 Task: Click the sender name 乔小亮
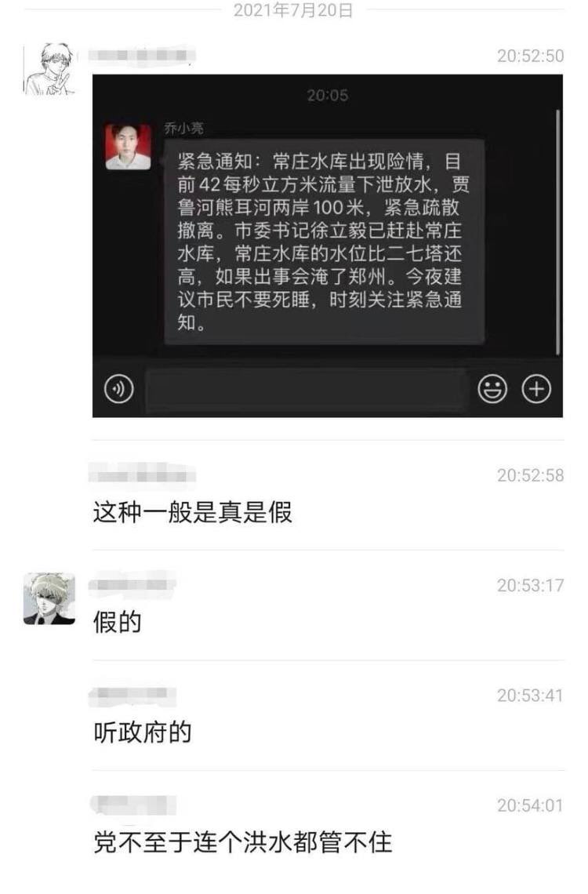click(184, 129)
